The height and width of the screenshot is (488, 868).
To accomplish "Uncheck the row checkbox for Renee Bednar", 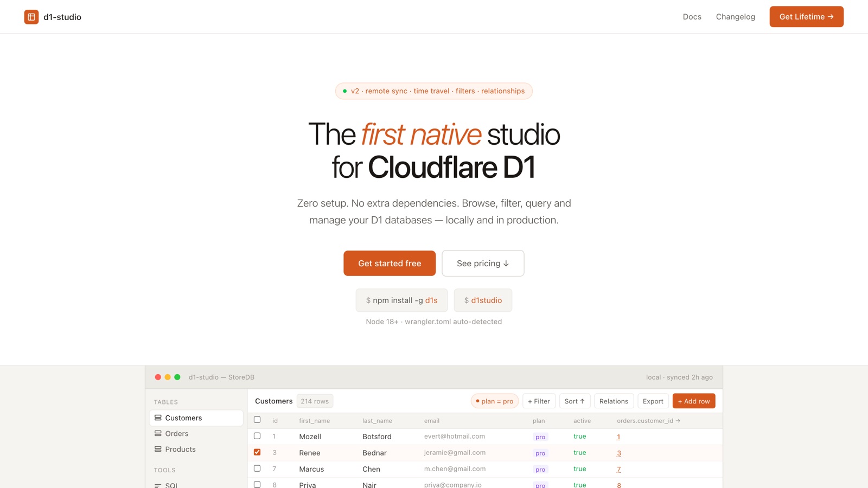I will coord(257,452).
